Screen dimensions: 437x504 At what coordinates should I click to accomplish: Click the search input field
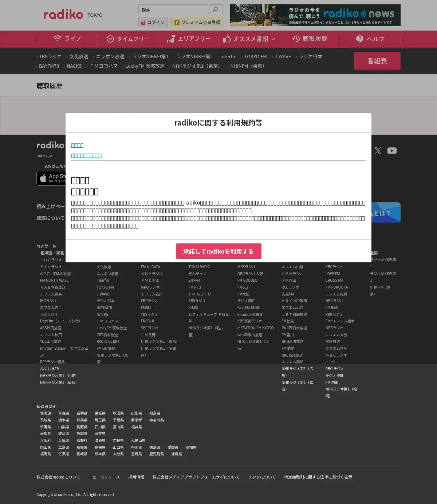point(174,9)
